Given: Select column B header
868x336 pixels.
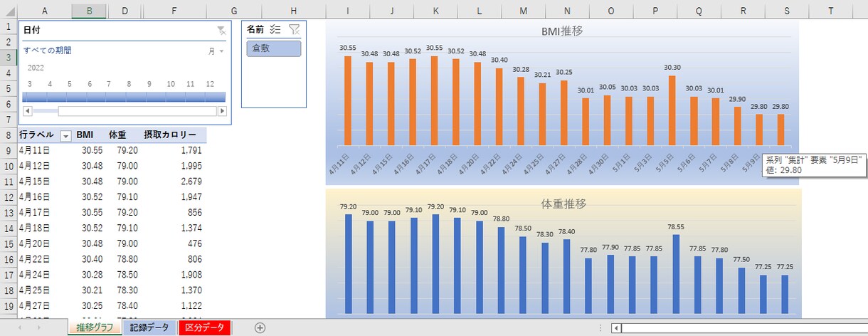Looking at the screenshot, I should click(x=89, y=11).
